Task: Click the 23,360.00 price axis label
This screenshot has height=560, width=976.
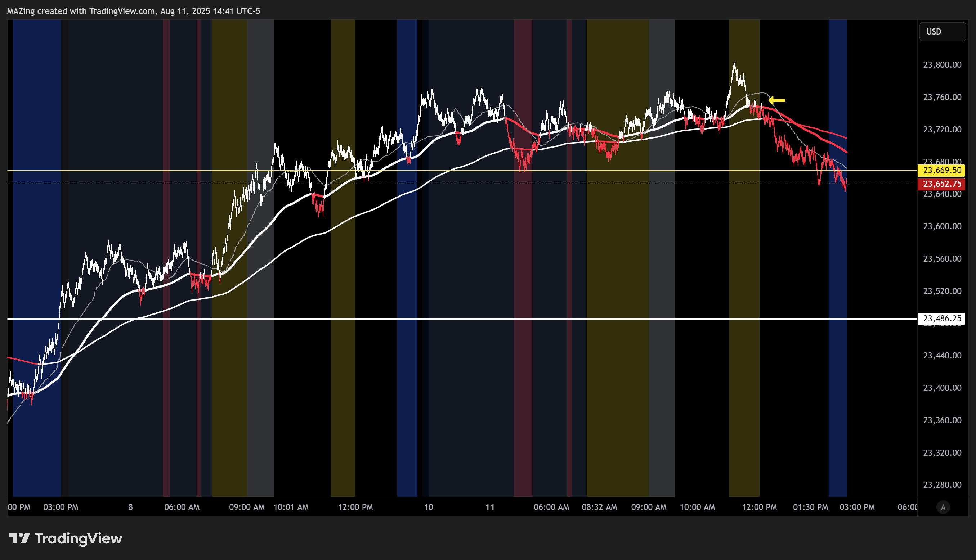Action: 942,420
